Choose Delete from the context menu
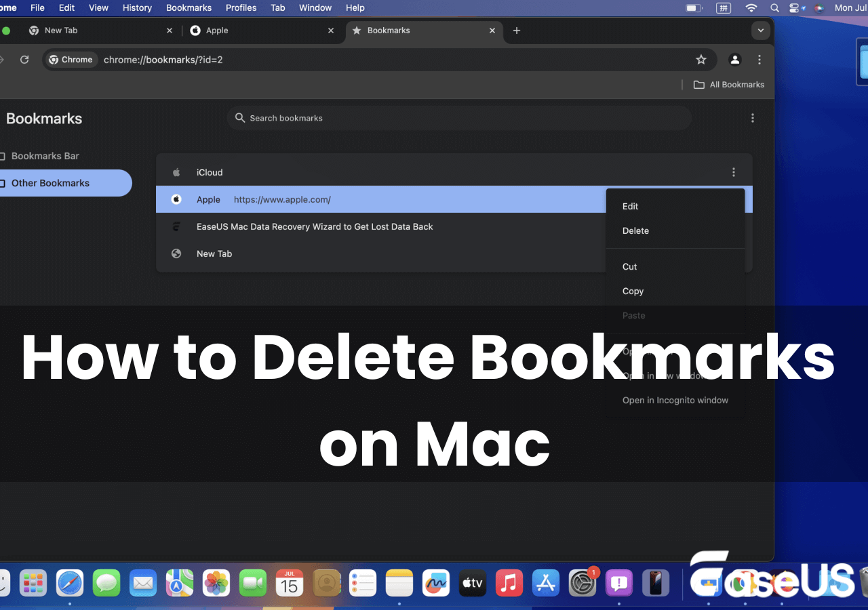 [x=635, y=230]
